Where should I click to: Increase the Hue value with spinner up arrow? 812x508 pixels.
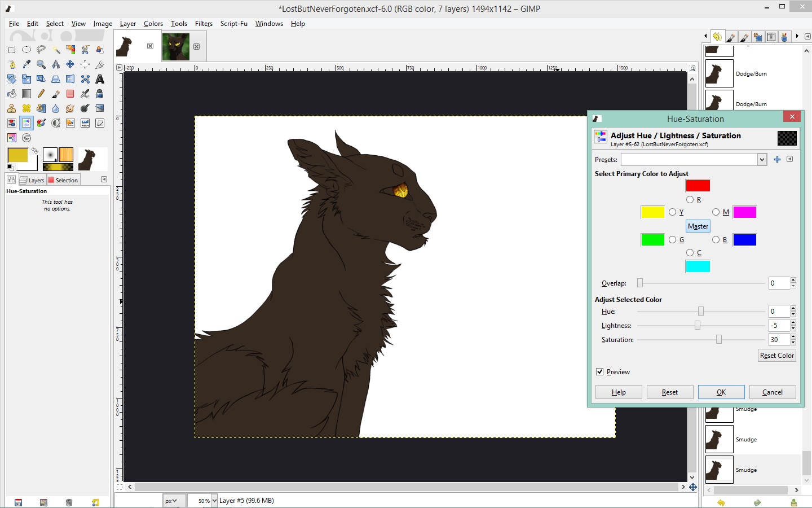(x=793, y=309)
